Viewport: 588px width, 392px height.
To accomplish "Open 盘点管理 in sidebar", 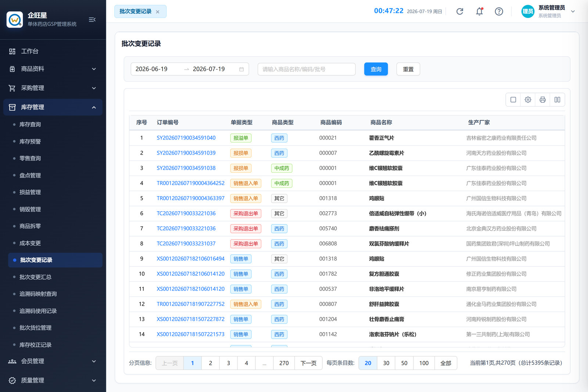I will click(30, 175).
